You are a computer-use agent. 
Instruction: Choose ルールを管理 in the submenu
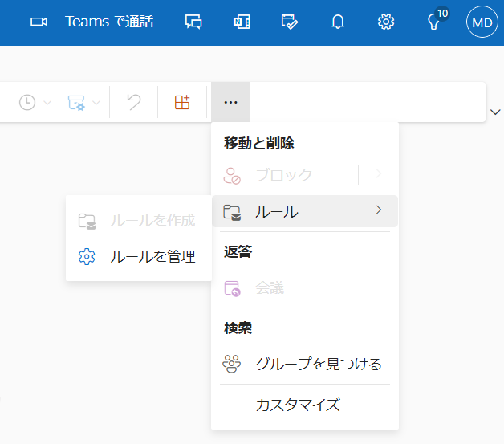pos(139,257)
